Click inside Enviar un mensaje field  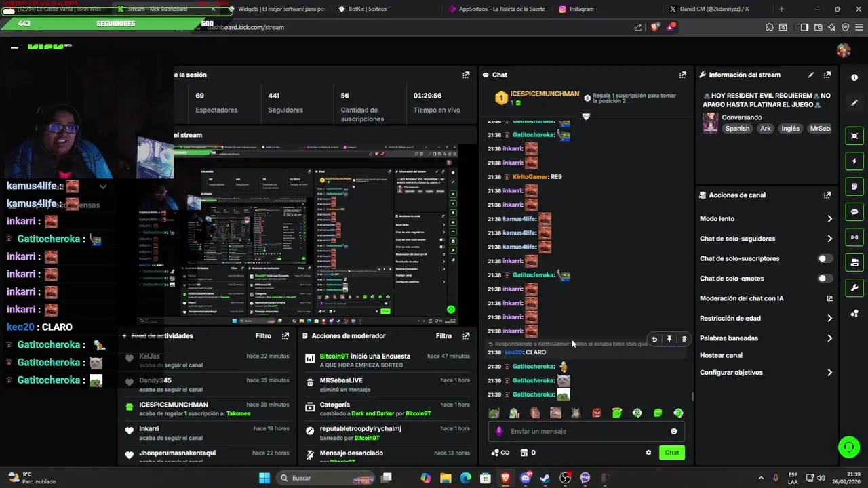(x=587, y=431)
